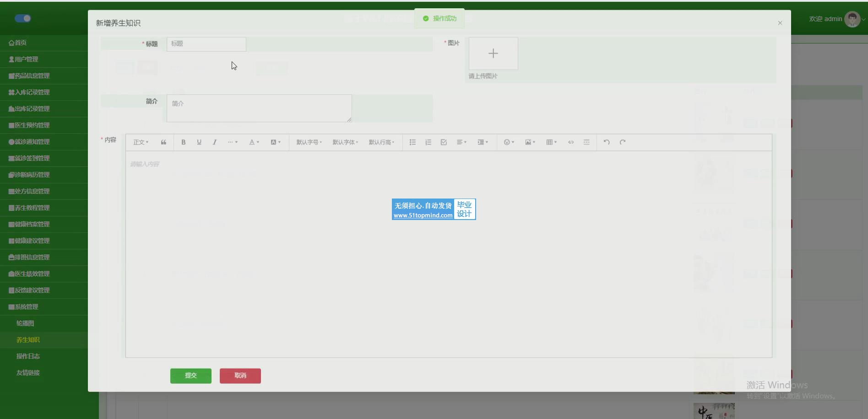868x419 pixels.
Task: Click the 标题 title input field
Action: click(206, 44)
